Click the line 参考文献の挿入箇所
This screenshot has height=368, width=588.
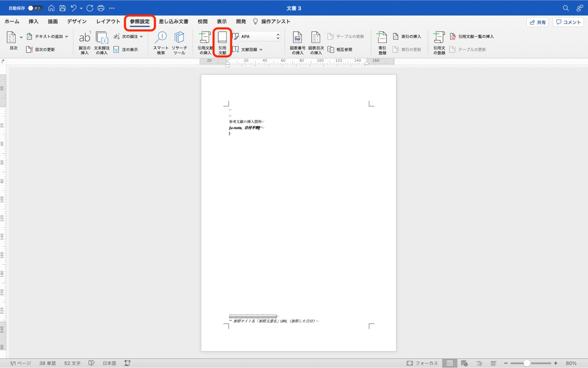coord(245,122)
